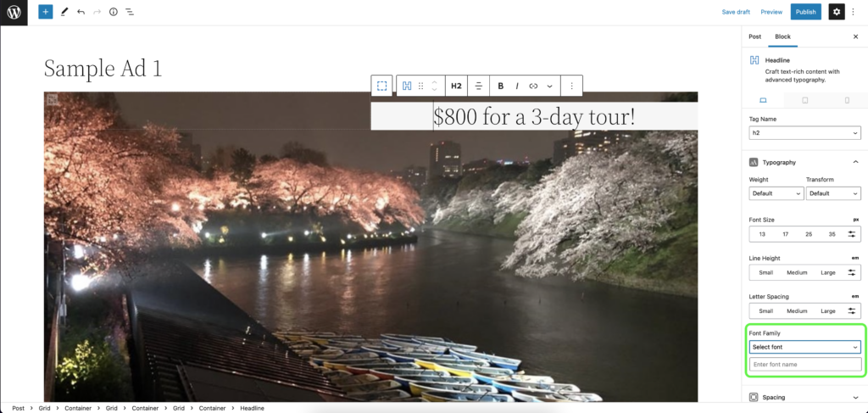Switch to tablet device preview icon
Image resolution: width=868 pixels, height=413 pixels.
coord(805,100)
